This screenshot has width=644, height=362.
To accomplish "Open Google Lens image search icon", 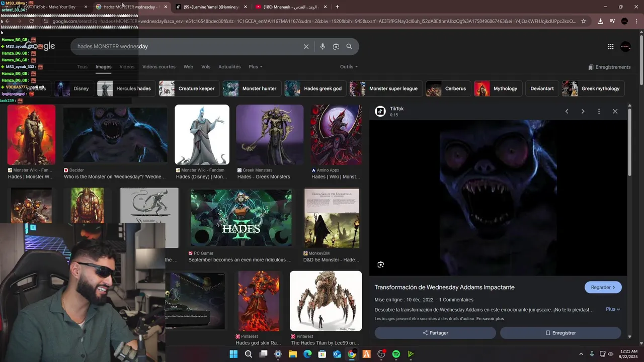I will point(336,46).
